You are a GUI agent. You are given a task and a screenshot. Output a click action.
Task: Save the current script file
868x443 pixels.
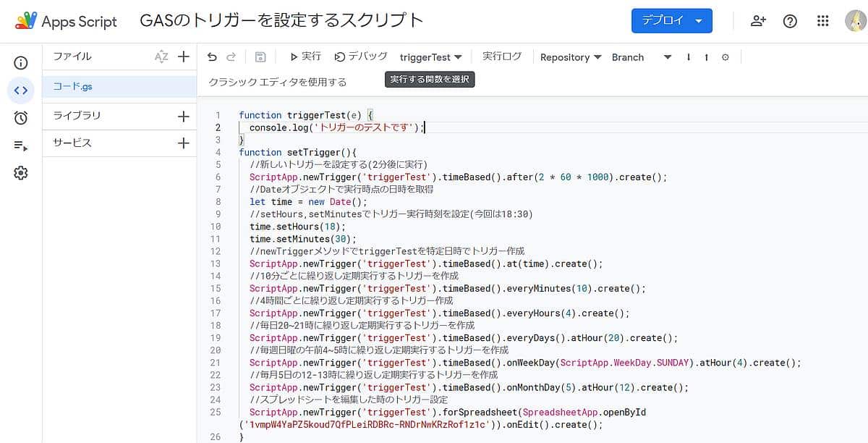pyautogui.click(x=260, y=56)
